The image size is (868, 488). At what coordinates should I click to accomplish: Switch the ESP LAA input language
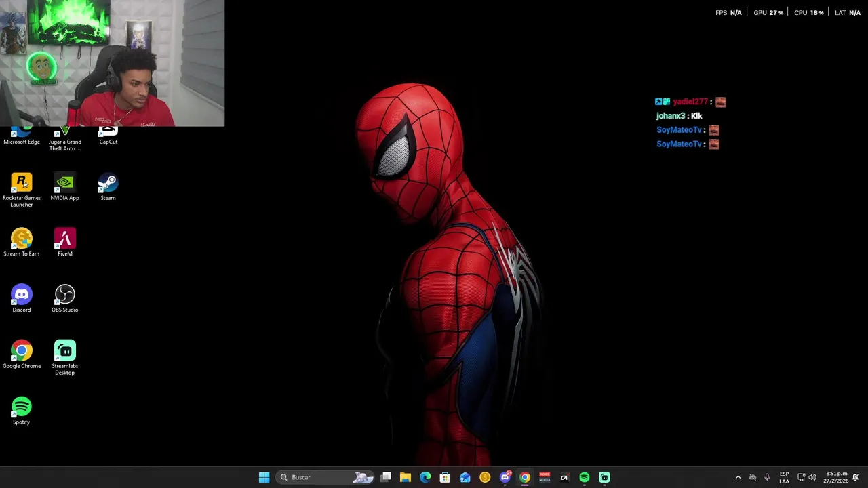784,477
